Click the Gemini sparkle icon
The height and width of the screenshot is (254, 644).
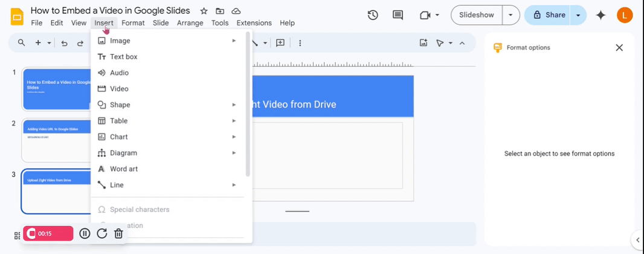click(601, 15)
